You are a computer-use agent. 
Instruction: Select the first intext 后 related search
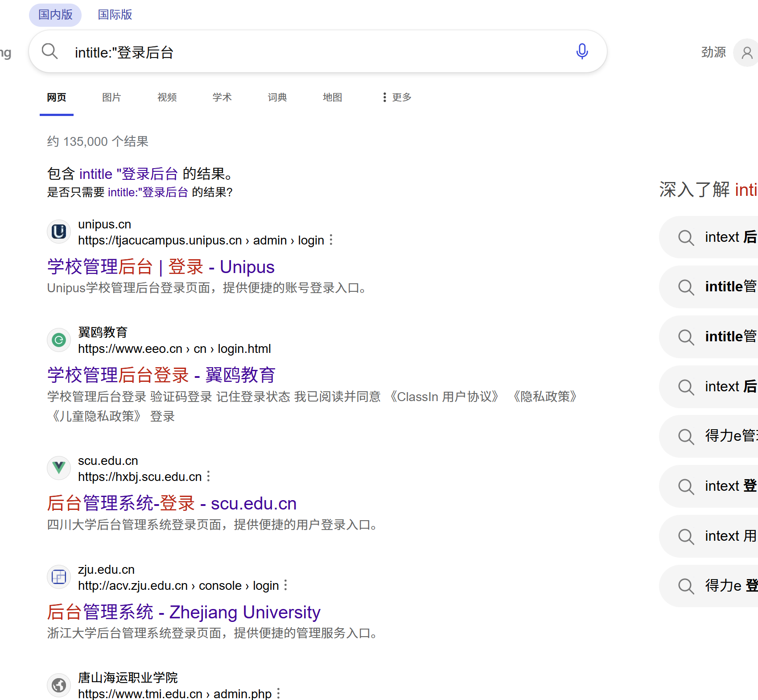709,237
